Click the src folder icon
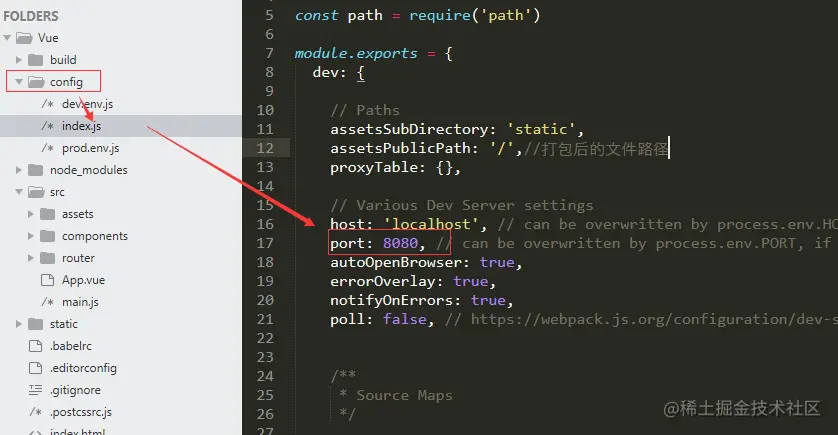Screen dimensions: 838x435 coord(36,192)
